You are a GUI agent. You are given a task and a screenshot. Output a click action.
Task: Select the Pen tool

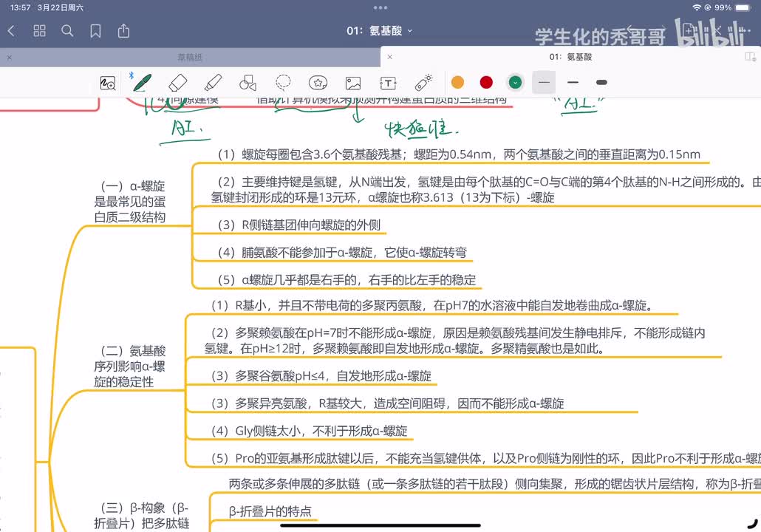click(x=142, y=83)
